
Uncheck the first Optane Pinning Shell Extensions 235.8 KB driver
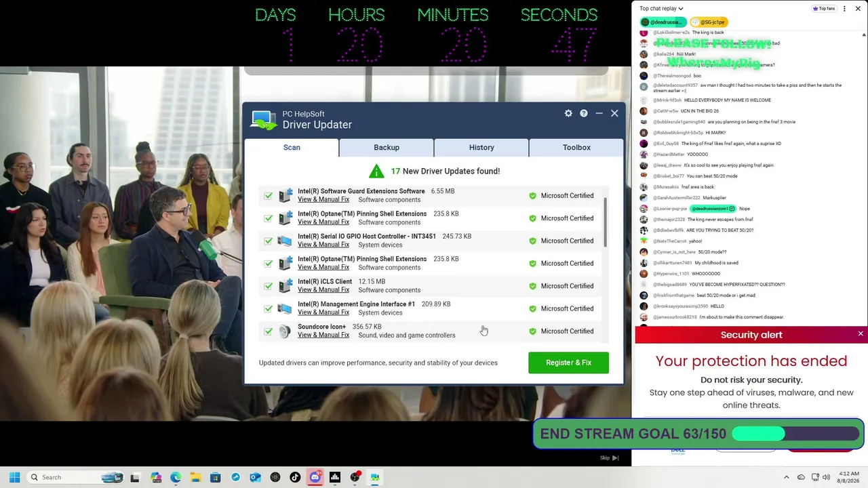(x=269, y=218)
